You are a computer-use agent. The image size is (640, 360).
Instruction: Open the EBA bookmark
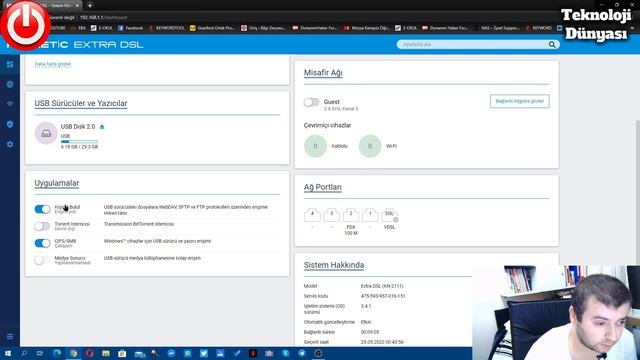click(78, 28)
